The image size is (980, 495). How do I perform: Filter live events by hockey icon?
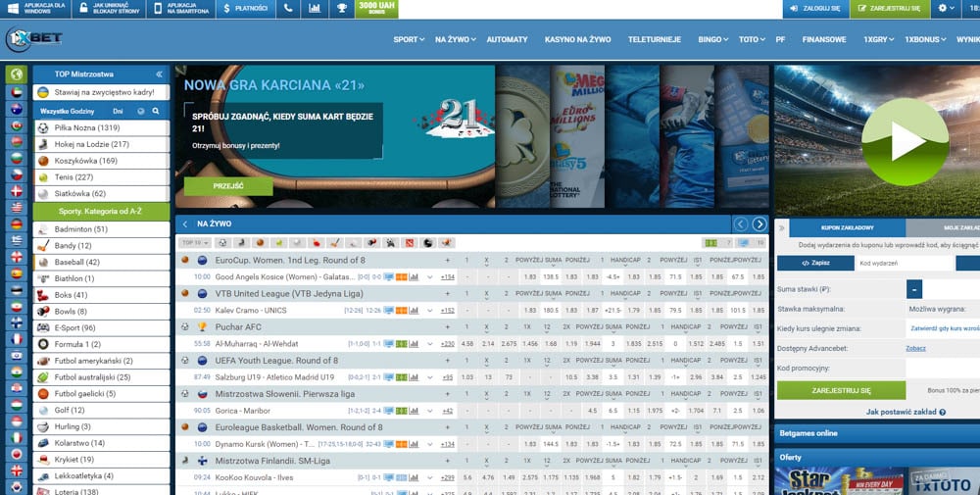point(241,242)
